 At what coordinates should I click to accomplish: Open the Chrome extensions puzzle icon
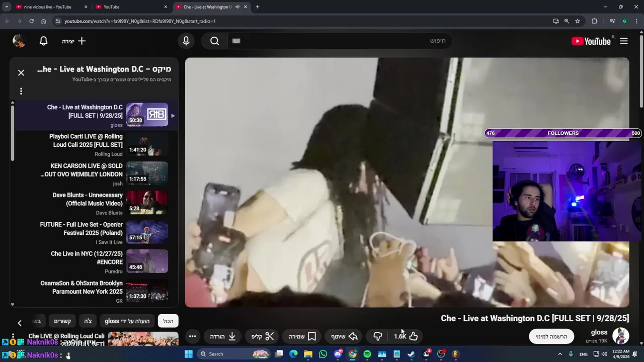[595, 21]
